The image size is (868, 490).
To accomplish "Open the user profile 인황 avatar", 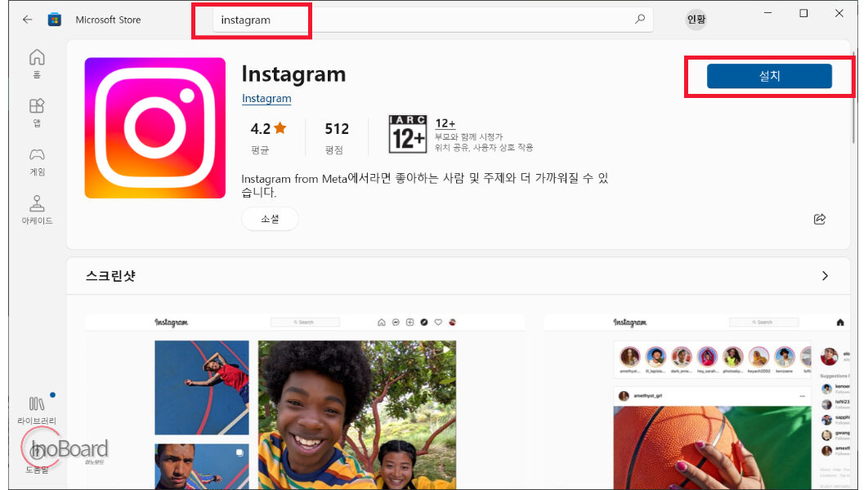I will pyautogui.click(x=696, y=20).
